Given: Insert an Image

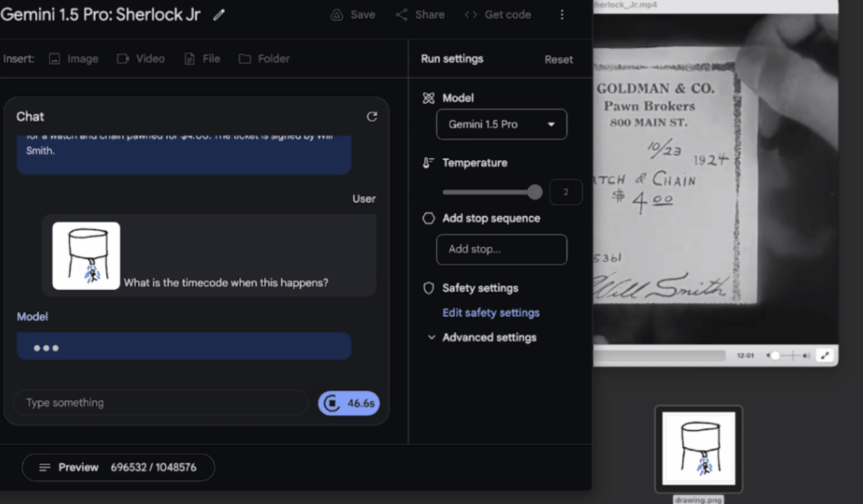Looking at the screenshot, I should pos(73,59).
